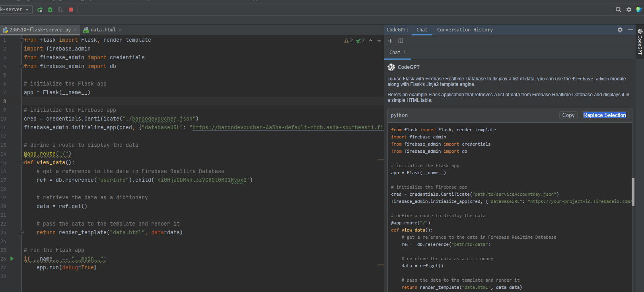Close the 230510-flask-server.py tab

[x=75, y=30]
